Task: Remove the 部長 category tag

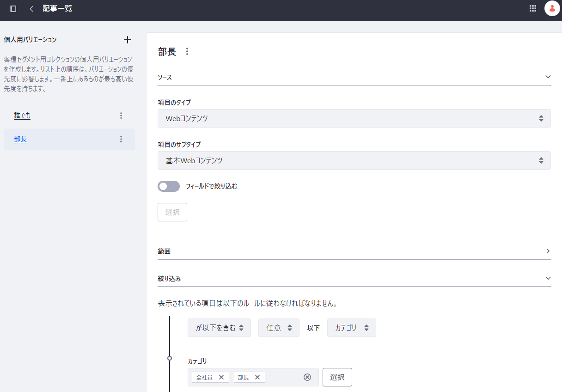Action: click(257, 377)
